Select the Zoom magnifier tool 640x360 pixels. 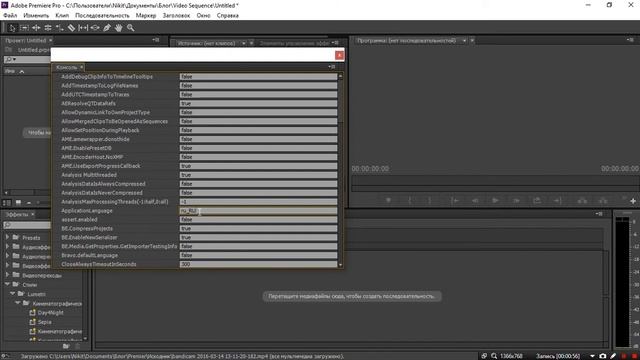(x=131, y=28)
